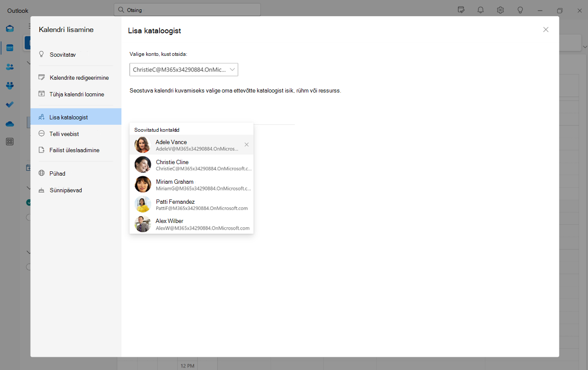Viewport: 588px width, 370px height.
Task: Choose Christie Cline from suggested contacts
Action: point(191,165)
